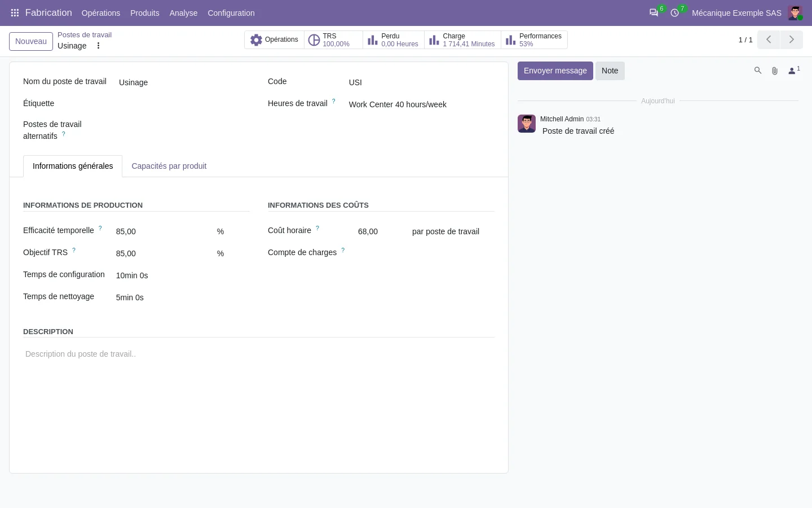
Task: Edit the Code field USI
Action: (x=421, y=82)
